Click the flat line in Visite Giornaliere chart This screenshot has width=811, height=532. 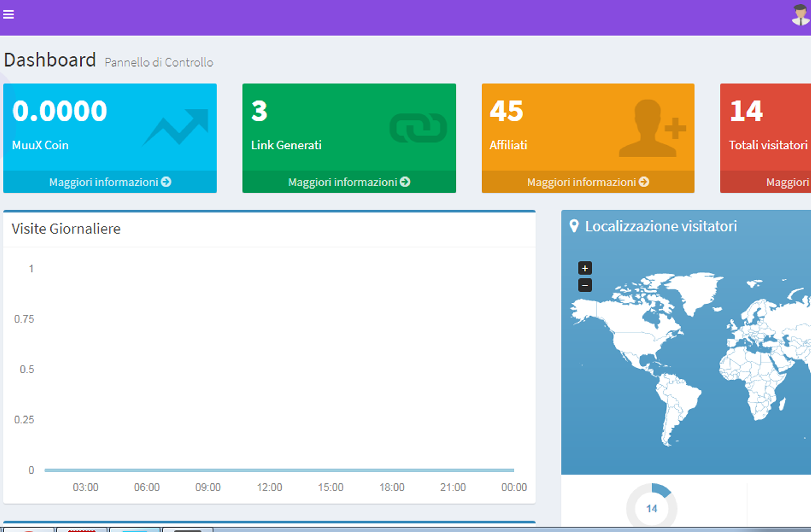point(279,470)
